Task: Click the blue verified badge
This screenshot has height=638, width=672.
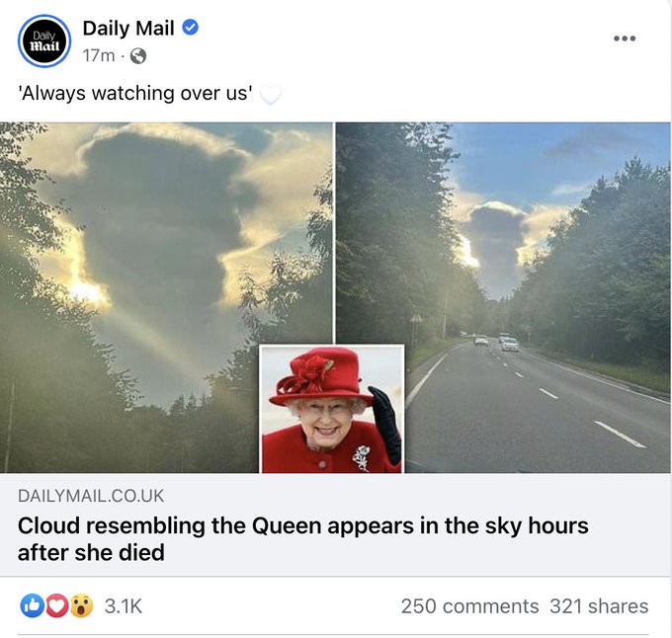Action: tap(191, 28)
